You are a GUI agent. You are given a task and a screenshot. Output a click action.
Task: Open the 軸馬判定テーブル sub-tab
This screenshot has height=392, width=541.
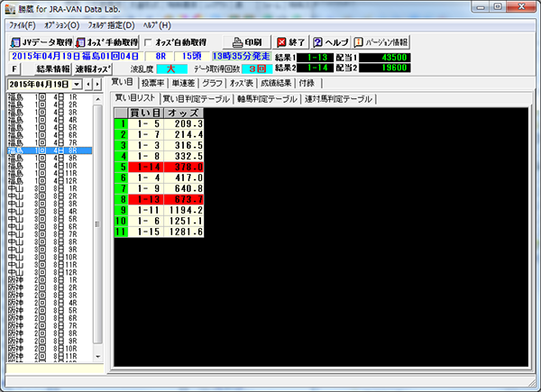click(x=267, y=99)
